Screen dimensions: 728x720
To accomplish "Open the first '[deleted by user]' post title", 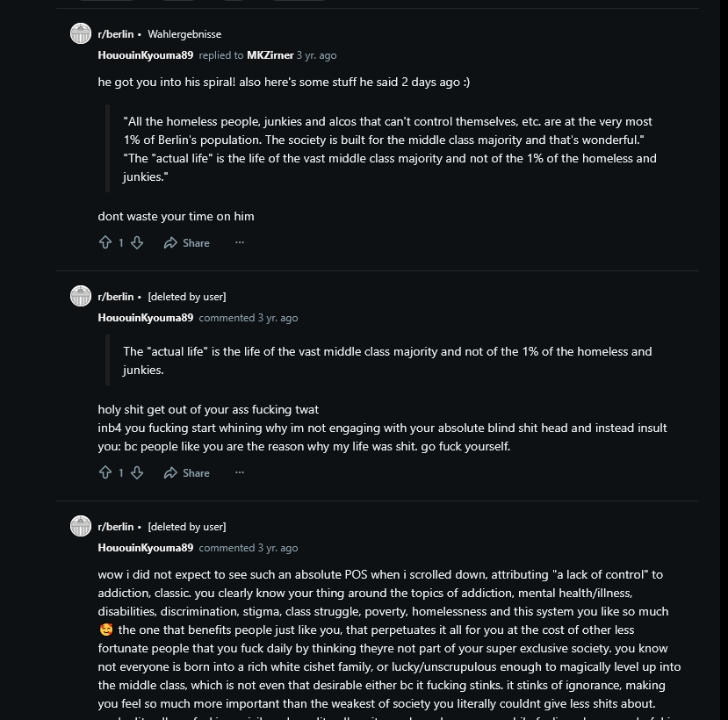I will coord(187,297).
